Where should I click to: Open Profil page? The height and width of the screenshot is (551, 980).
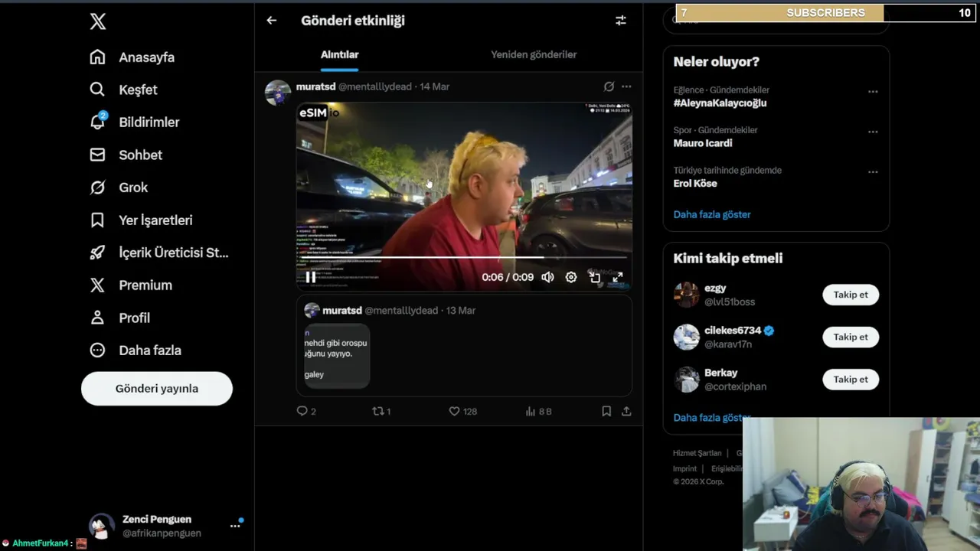tap(119, 318)
